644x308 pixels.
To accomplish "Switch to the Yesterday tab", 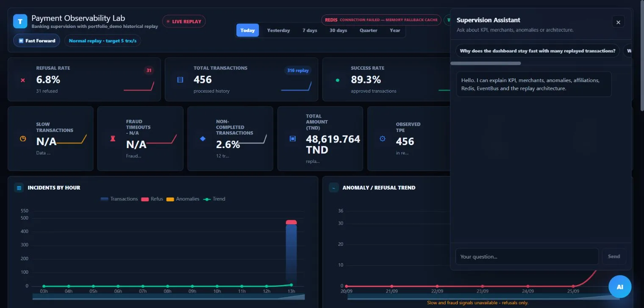I will 278,30.
